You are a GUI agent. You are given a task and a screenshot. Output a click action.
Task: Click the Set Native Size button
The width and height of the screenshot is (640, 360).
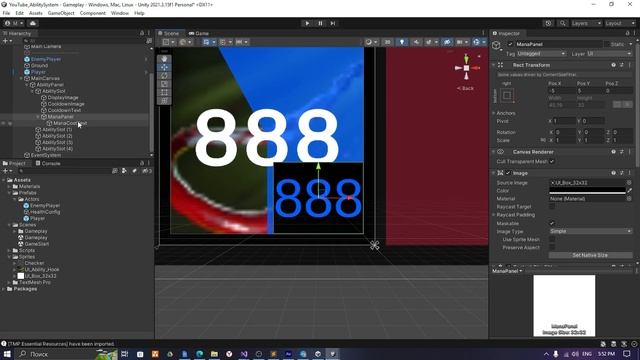click(x=590, y=255)
